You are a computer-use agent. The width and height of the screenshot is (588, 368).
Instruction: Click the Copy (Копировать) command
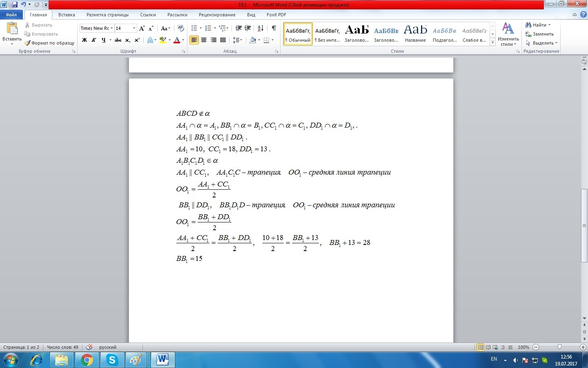pos(41,34)
